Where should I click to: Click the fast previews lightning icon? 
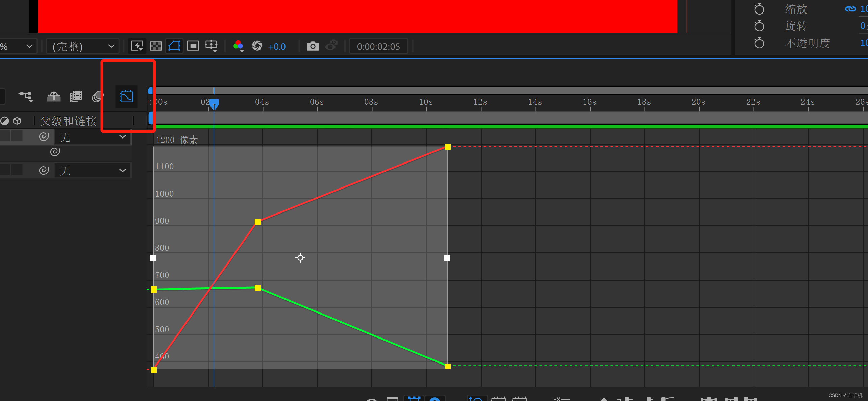[137, 46]
